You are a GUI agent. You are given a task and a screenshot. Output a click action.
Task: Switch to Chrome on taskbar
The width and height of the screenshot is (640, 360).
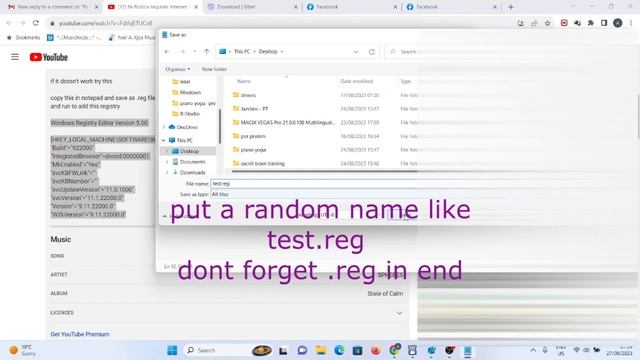pyautogui.click(x=394, y=350)
